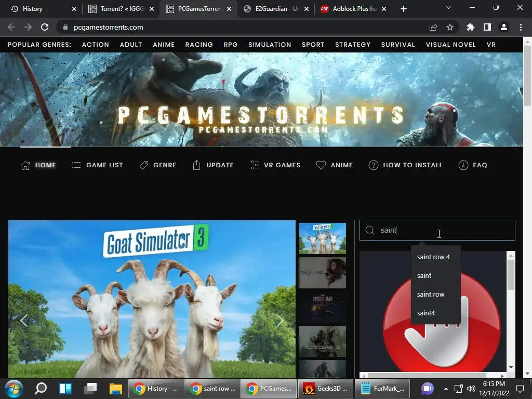Open the ANIME genre in top bar

164,45
